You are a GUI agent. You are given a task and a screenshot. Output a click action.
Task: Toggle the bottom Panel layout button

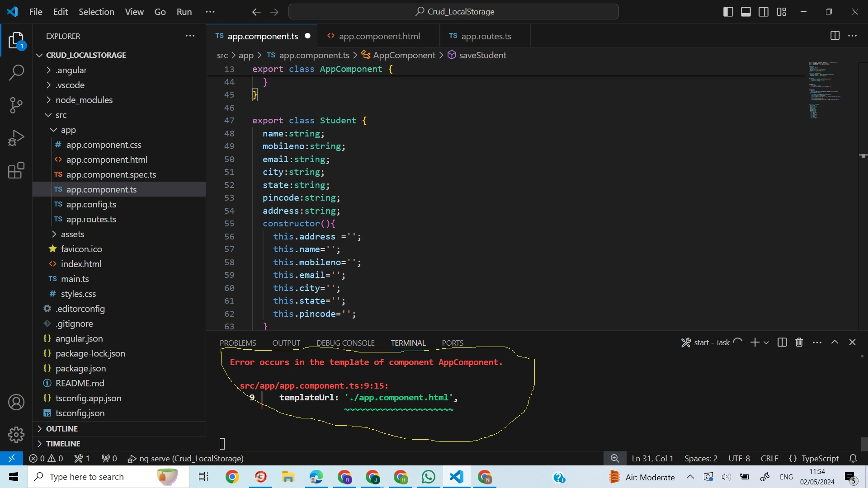point(746,12)
